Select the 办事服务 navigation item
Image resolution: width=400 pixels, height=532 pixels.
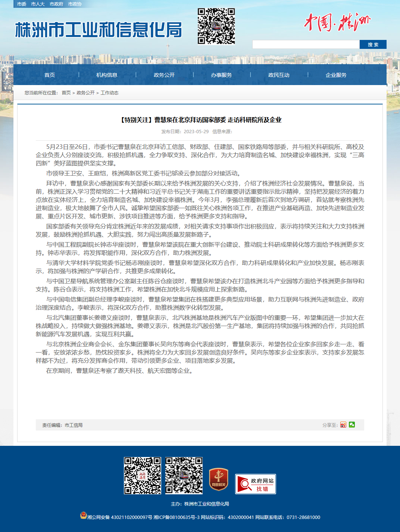[x=221, y=75]
